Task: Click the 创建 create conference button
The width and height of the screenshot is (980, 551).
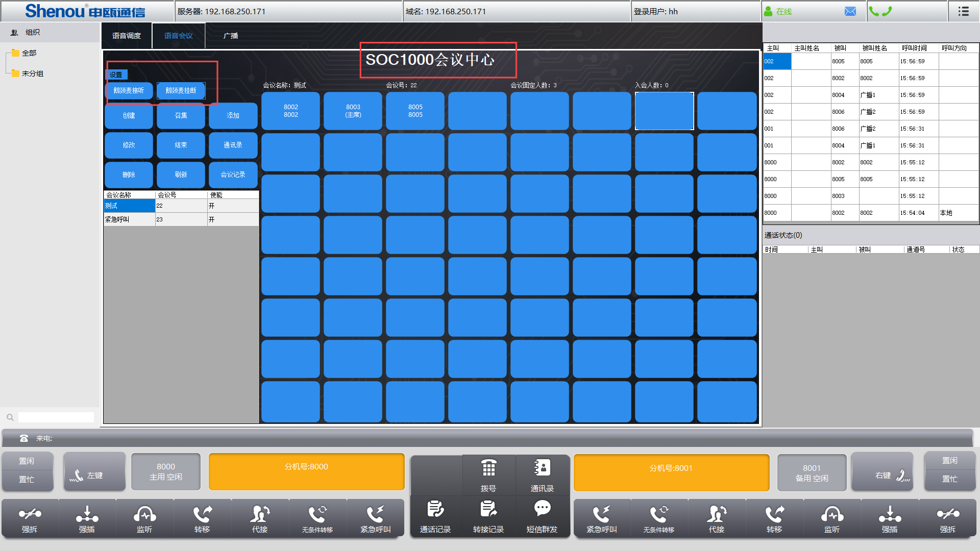Action: pos(129,116)
